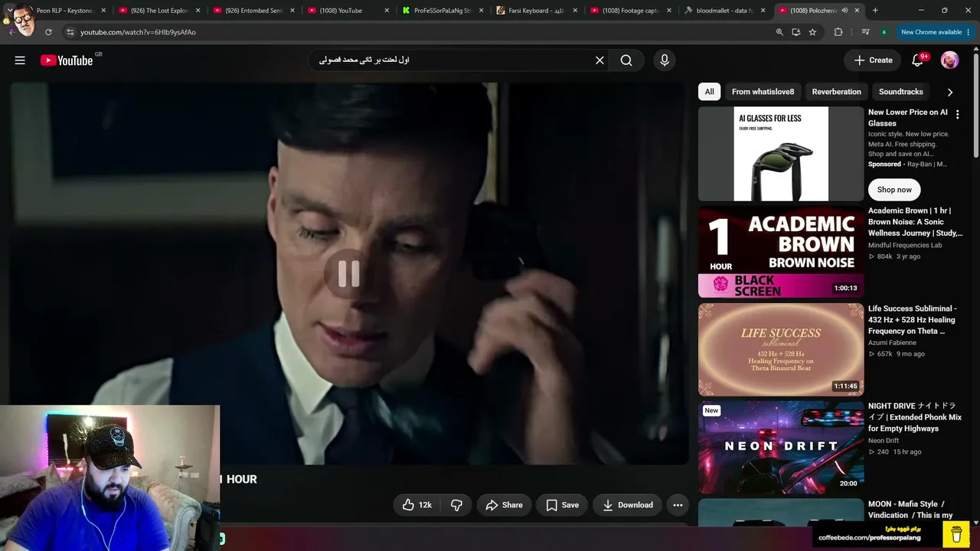
Task: Switch to the Footage capture tab
Action: 630,11
